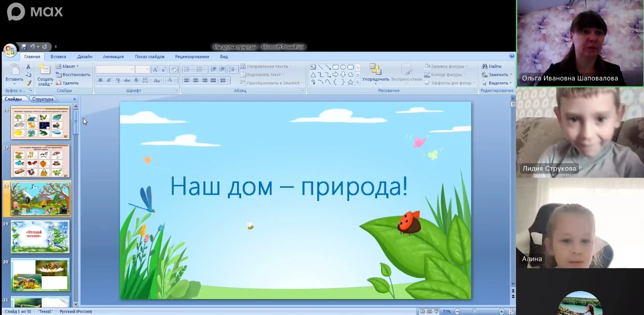Decrease font size with the A-down icon

(x=163, y=69)
